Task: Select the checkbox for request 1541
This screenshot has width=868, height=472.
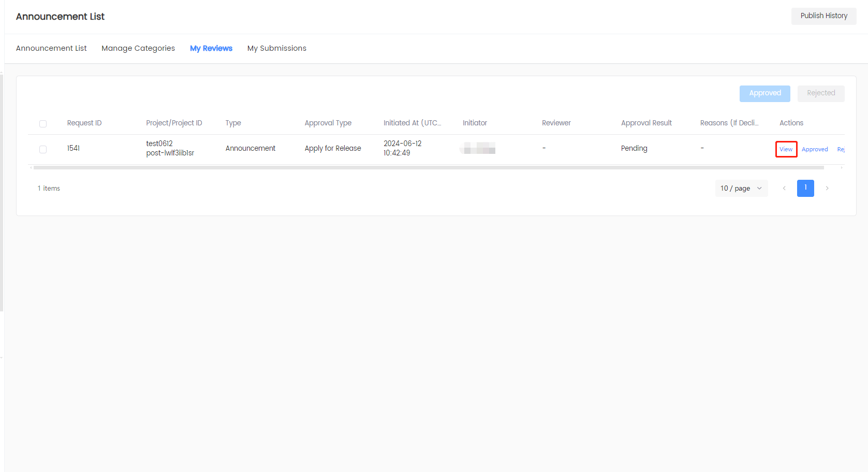Action: 43,149
